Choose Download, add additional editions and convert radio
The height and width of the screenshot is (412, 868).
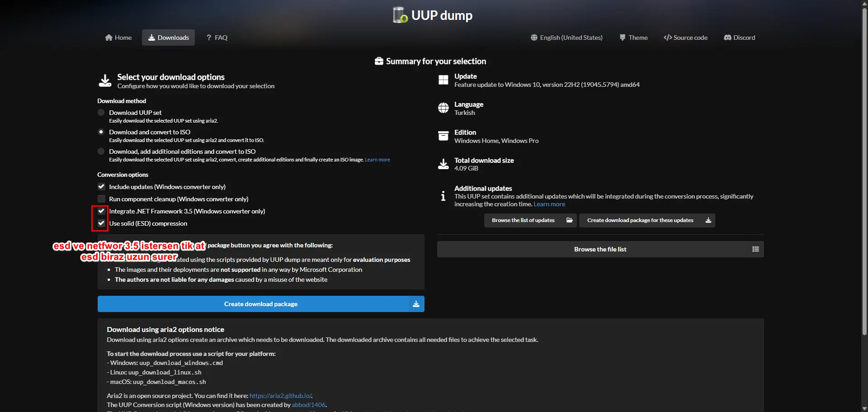coord(101,152)
